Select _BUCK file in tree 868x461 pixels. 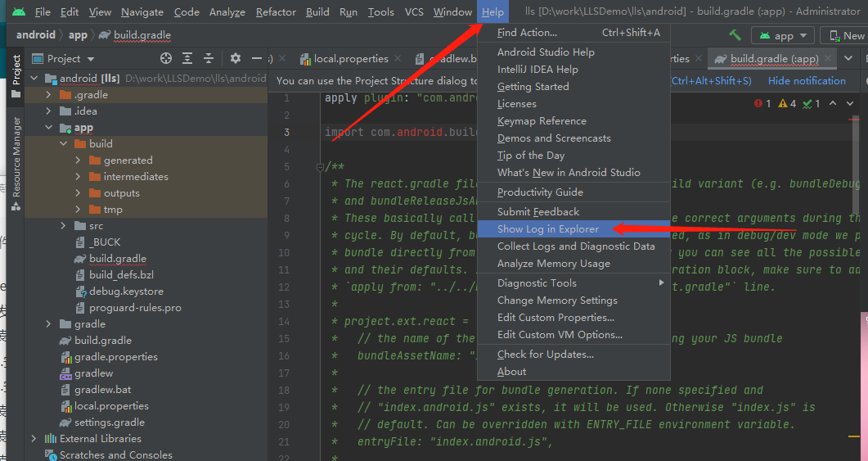coord(105,242)
